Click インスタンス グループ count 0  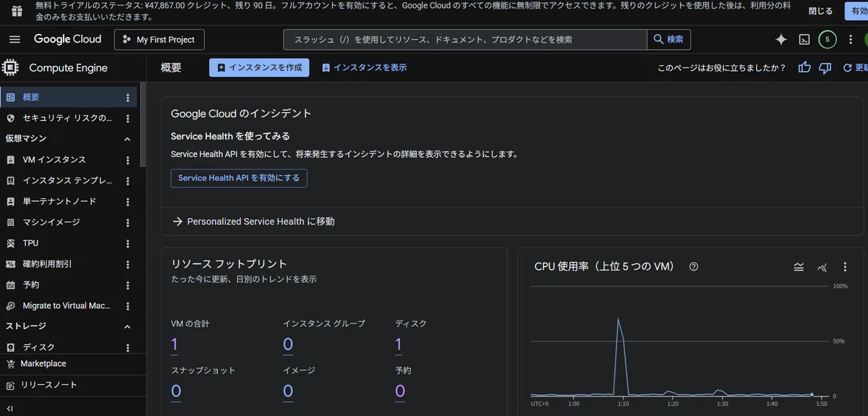[x=288, y=345]
